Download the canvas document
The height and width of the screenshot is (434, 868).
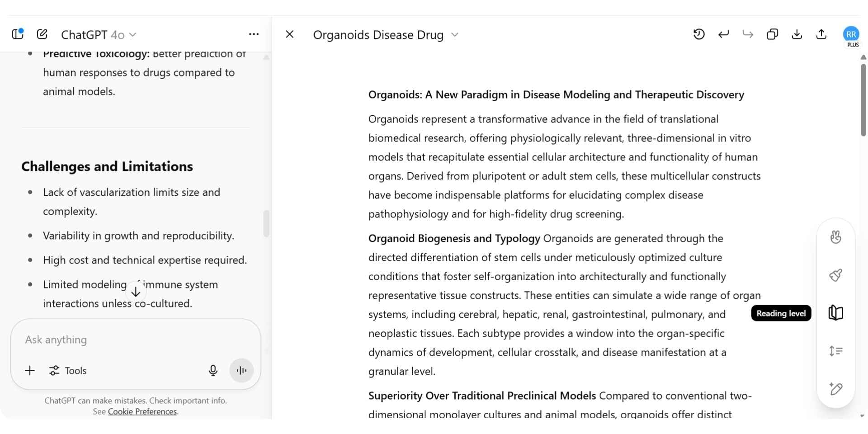coord(797,34)
